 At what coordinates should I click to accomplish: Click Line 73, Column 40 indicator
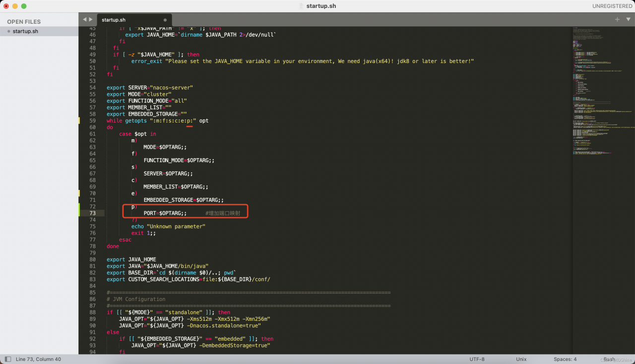(38, 359)
